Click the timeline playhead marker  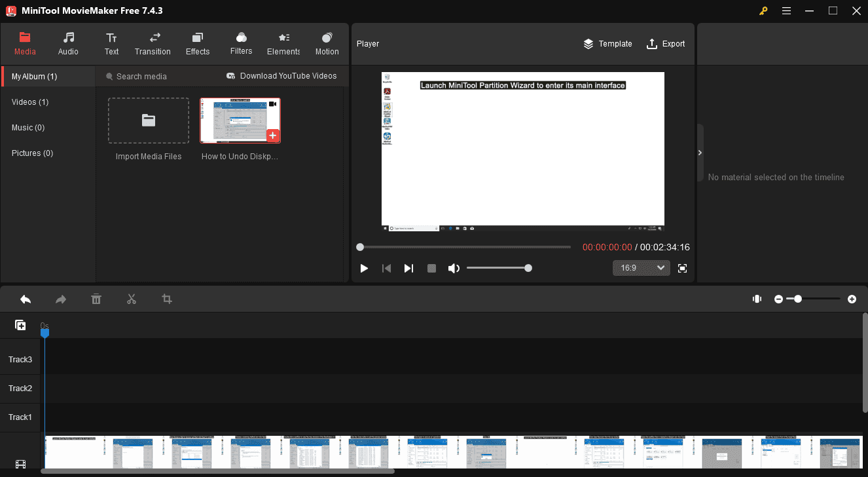tap(45, 333)
